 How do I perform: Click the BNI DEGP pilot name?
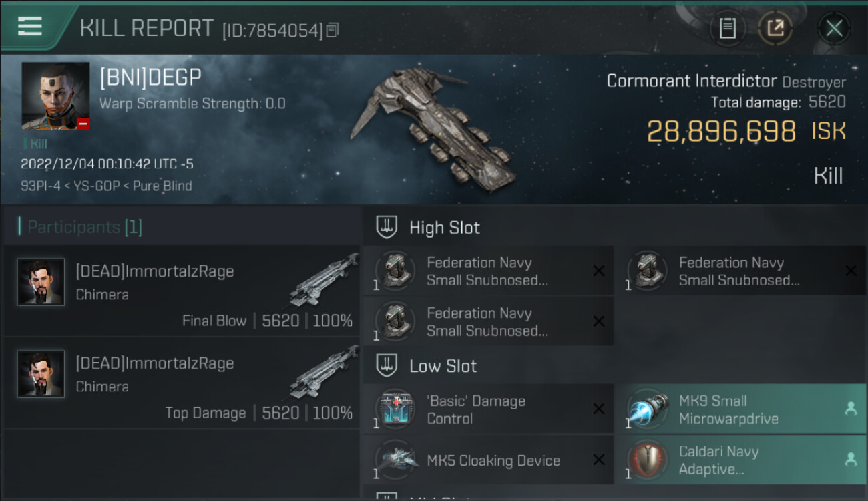[150, 77]
